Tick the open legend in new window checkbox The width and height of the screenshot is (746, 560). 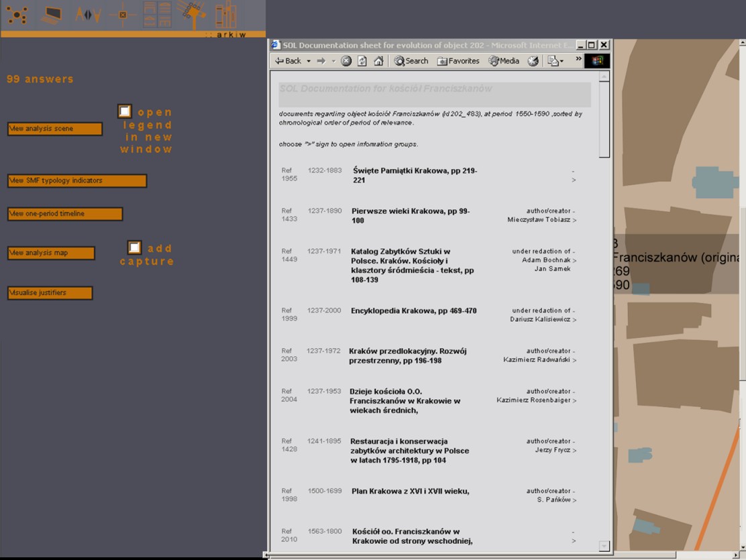point(125,111)
